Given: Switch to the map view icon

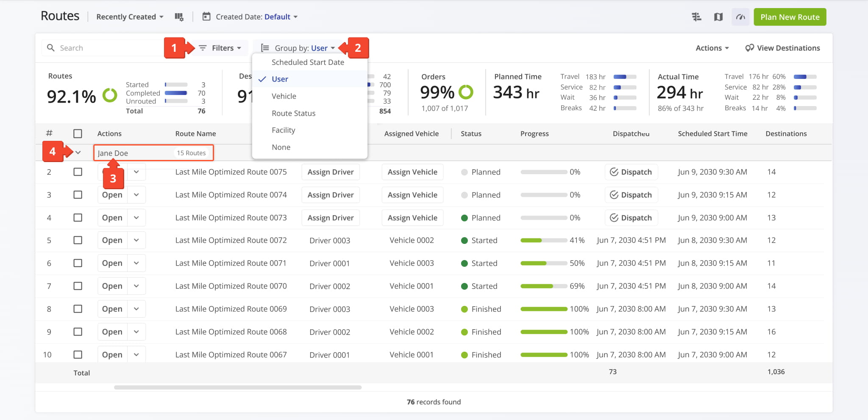Looking at the screenshot, I should click(718, 17).
